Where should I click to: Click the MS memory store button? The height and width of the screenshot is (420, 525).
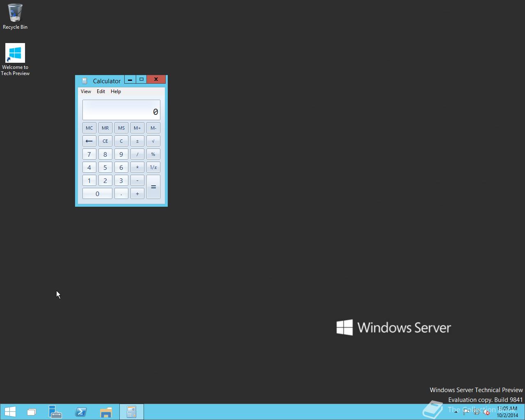tap(121, 128)
